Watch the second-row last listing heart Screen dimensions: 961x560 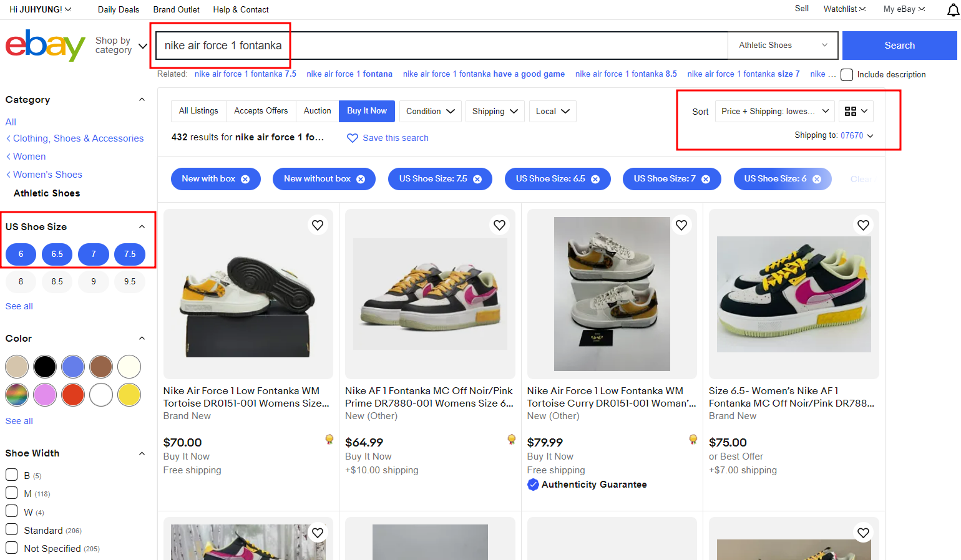863,533
